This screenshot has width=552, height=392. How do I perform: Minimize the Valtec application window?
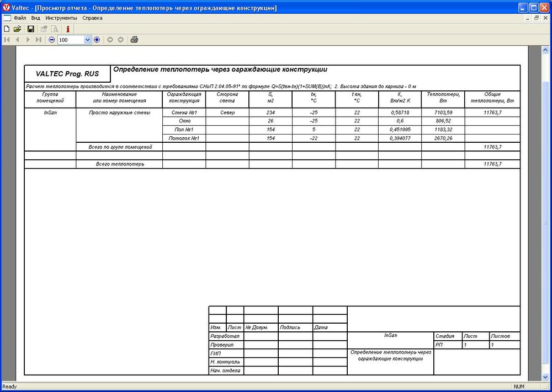coord(523,7)
